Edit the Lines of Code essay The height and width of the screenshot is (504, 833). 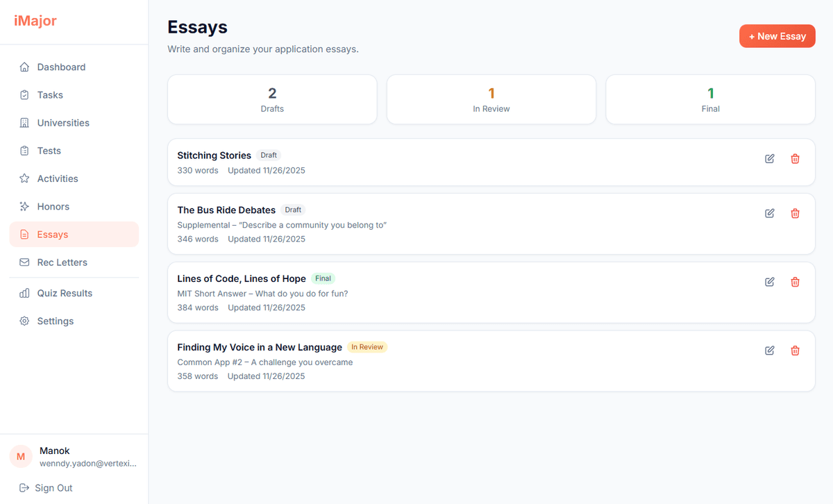click(x=769, y=282)
